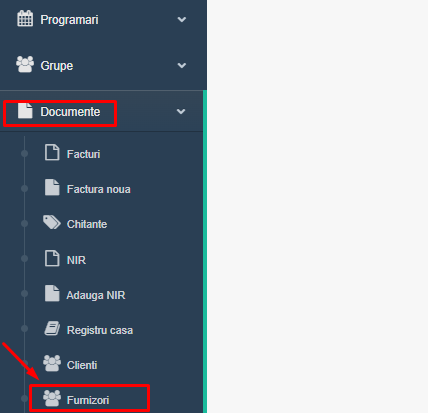
Task: Click the Programari calendar icon
Action: pyautogui.click(x=25, y=18)
